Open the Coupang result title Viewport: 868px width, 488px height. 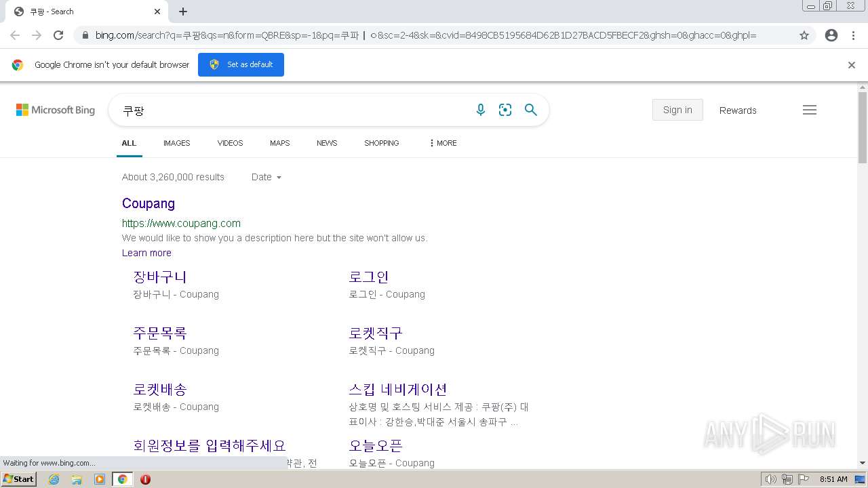149,203
